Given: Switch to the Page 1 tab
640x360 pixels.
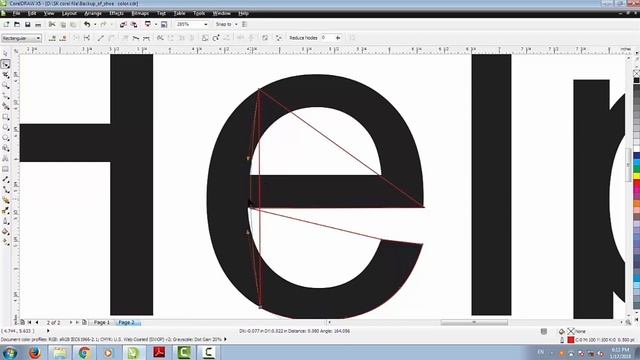Looking at the screenshot, I should pos(102,322).
